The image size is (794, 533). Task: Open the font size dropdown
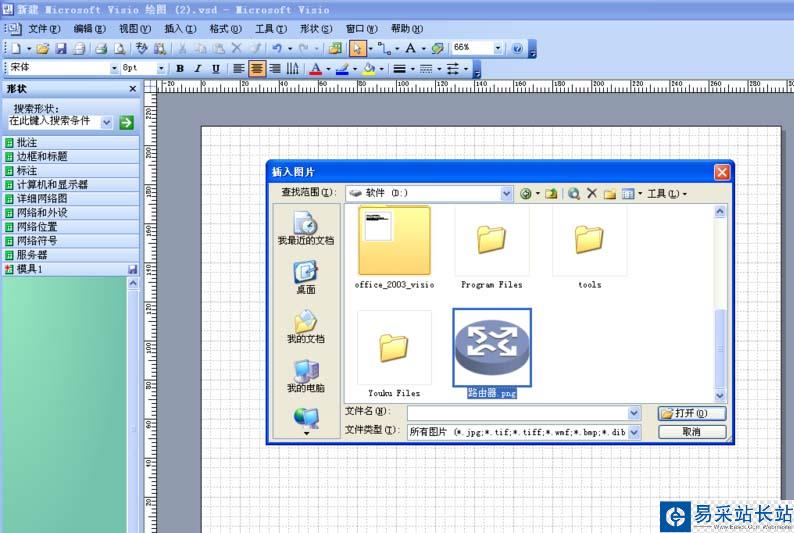[161, 68]
